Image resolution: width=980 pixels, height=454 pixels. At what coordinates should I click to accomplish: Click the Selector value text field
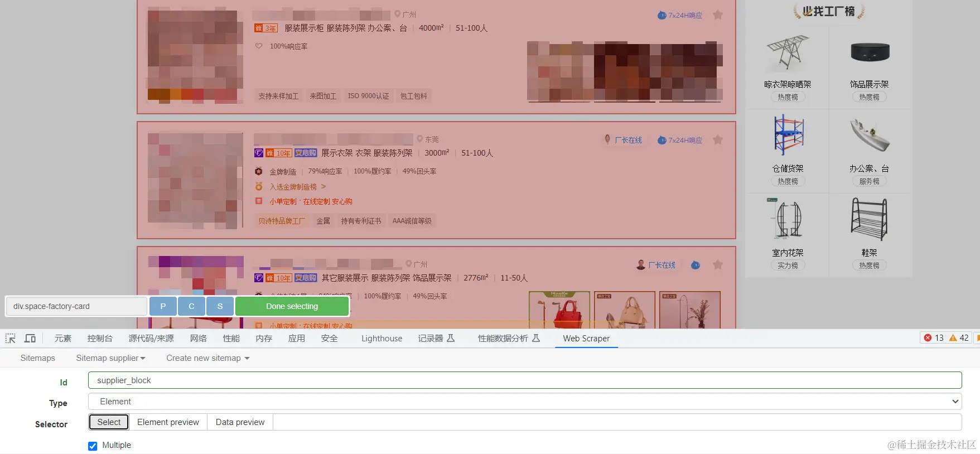(617, 422)
